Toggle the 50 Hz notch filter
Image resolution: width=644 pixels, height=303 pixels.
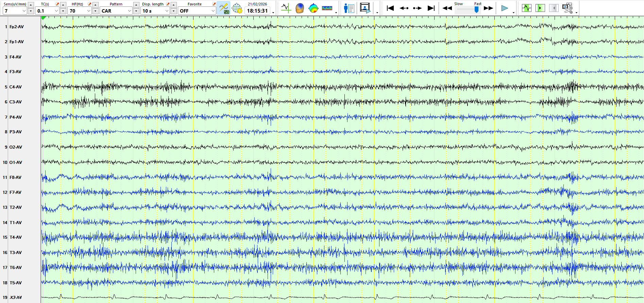pyautogui.click(x=223, y=8)
